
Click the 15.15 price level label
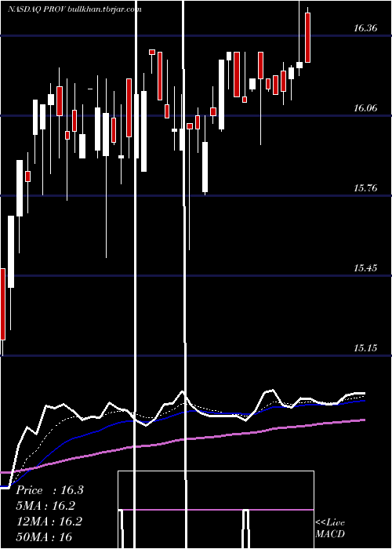tap(365, 348)
